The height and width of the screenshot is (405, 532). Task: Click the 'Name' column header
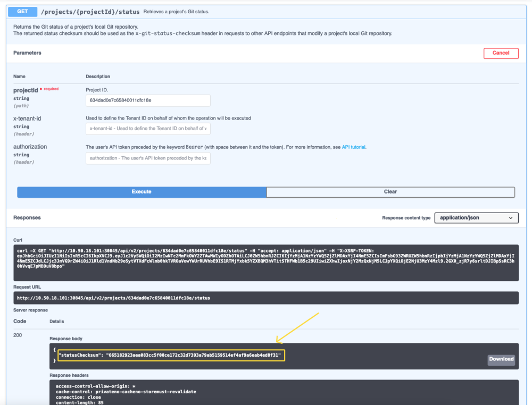pos(19,77)
